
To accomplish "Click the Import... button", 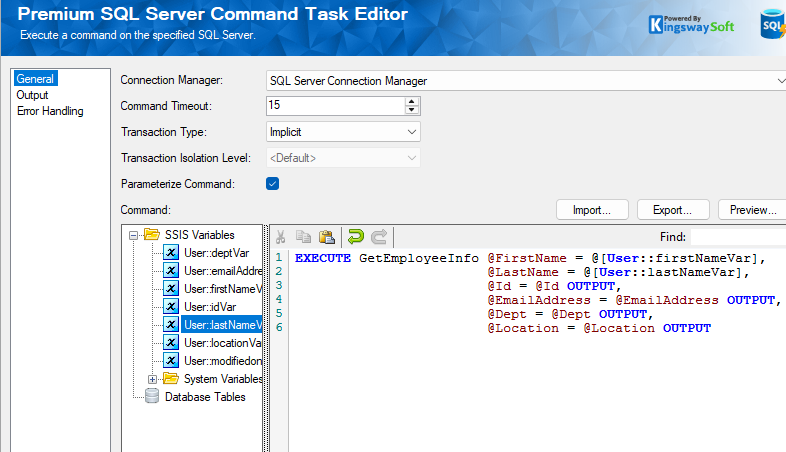I will pos(592,210).
